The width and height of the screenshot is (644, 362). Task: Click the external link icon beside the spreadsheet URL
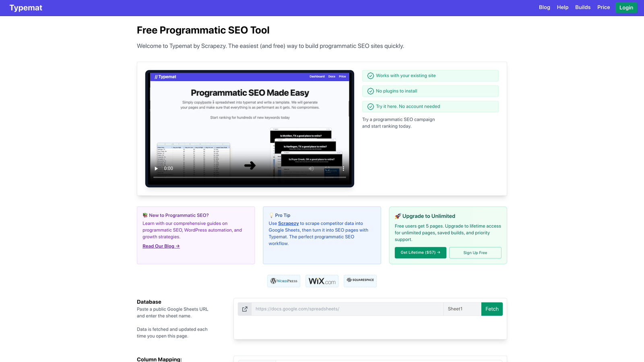point(245,309)
